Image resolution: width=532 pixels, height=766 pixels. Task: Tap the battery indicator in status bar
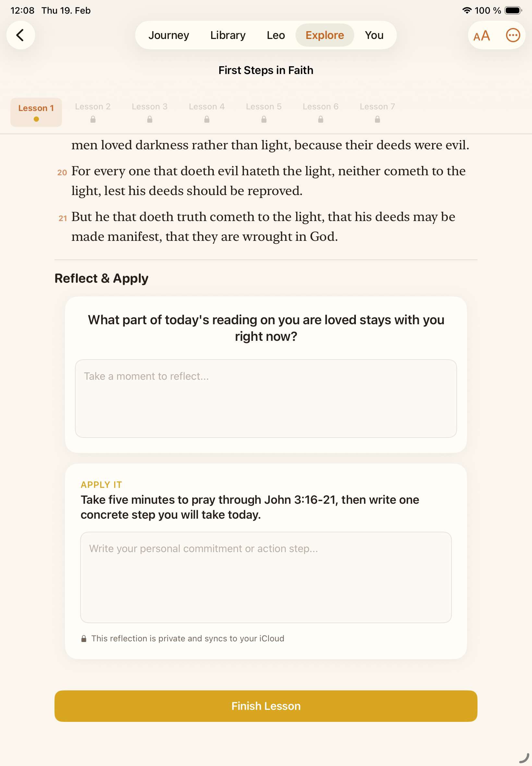(513, 10)
